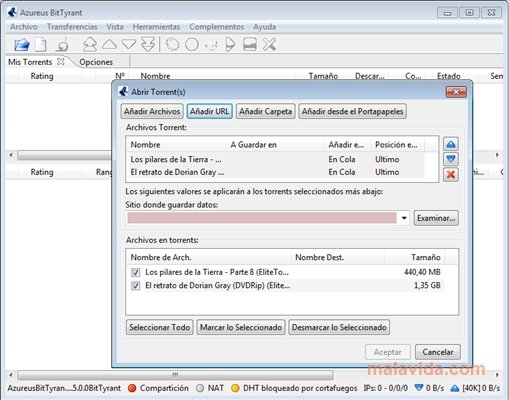
Task: Switch to the Opciones tab
Action: tap(96, 62)
